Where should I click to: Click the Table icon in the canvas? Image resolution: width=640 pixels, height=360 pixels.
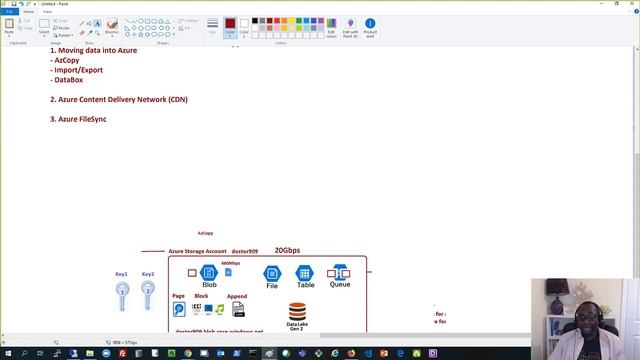304,273
